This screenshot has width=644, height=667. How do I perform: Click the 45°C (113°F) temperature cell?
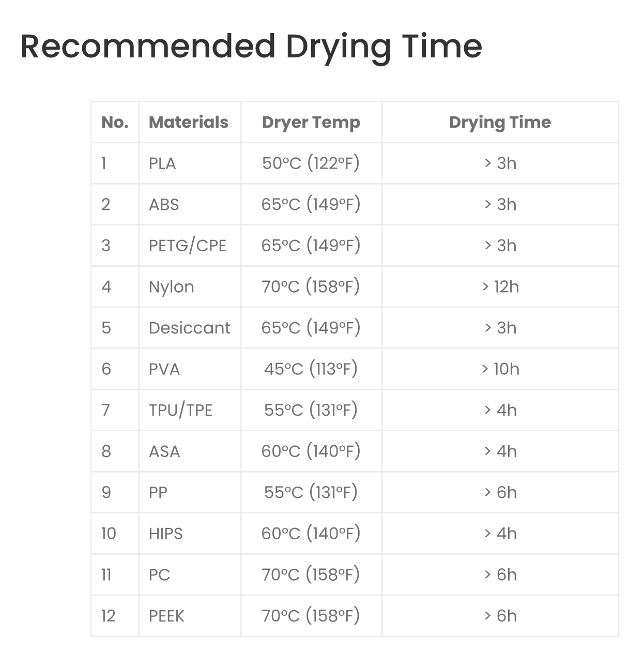[311, 369]
